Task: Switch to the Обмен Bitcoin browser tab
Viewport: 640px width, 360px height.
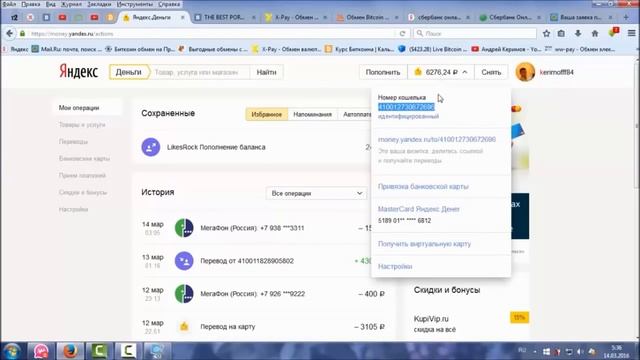Action: (x=367, y=17)
